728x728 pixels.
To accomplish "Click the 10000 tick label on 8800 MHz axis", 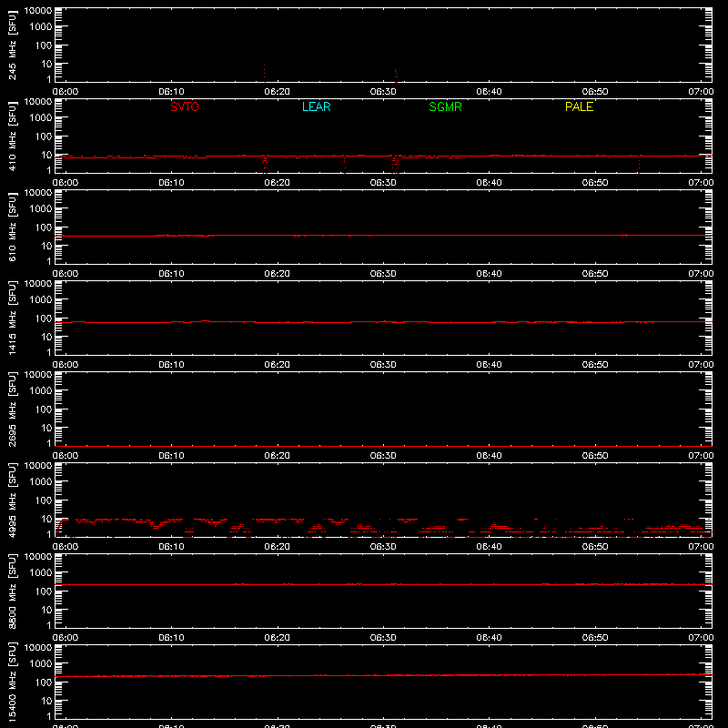I will pos(38,557).
